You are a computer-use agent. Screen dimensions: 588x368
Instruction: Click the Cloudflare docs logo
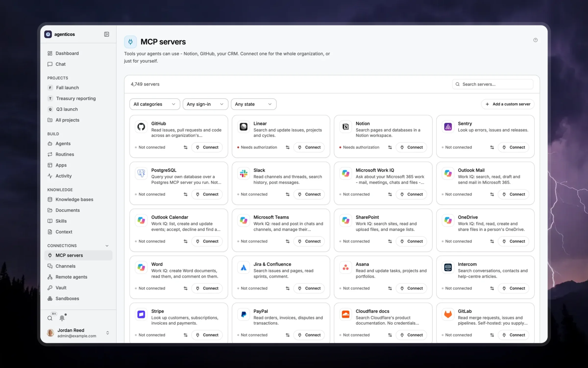346,314
